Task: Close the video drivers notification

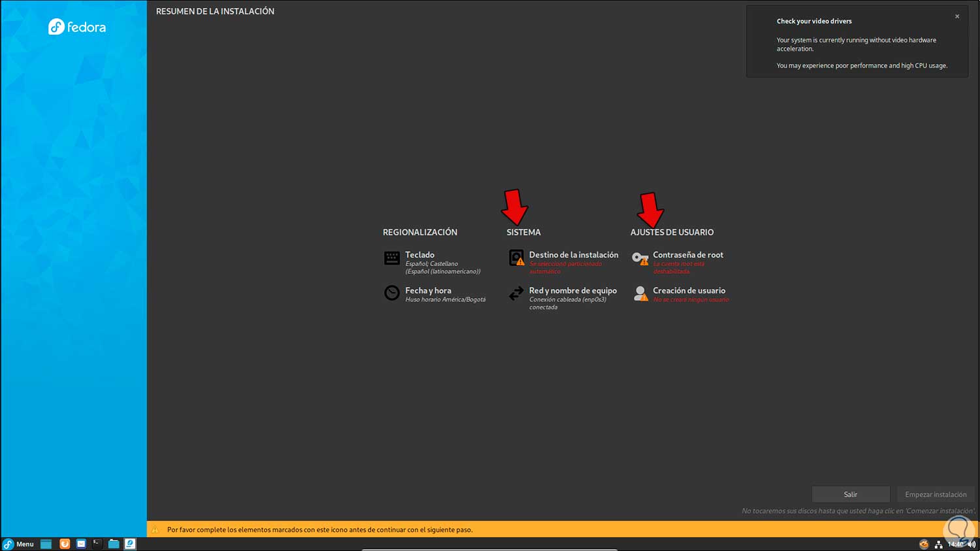Action: click(957, 16)
